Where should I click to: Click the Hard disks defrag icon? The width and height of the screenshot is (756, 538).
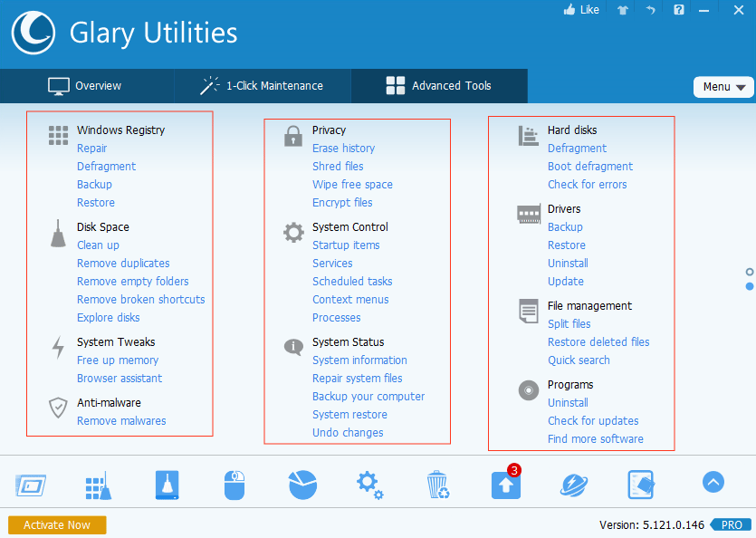point(529,136)
